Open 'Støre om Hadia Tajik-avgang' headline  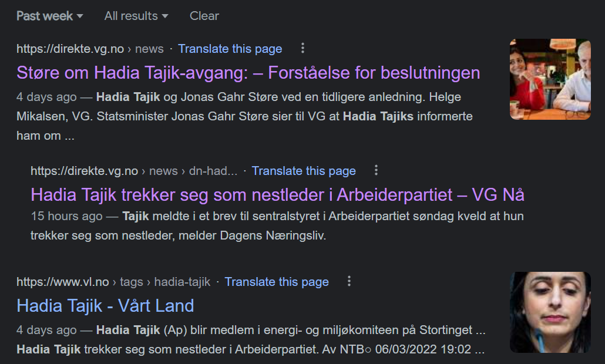coord(248,73)
